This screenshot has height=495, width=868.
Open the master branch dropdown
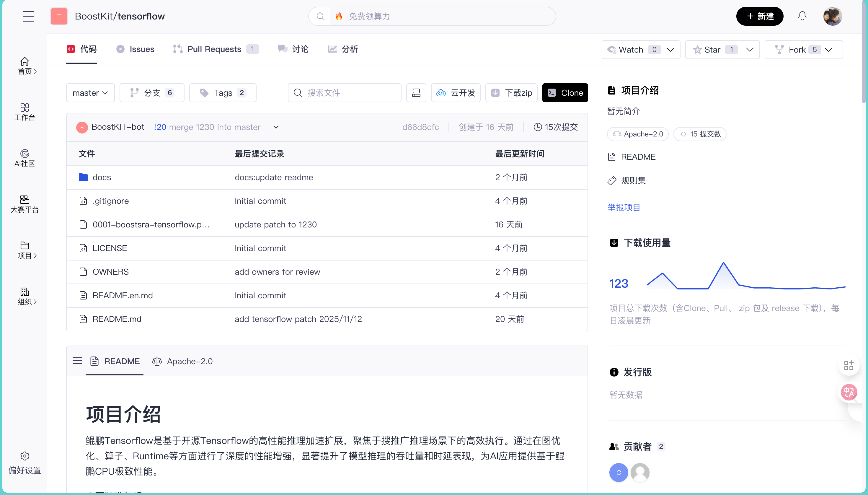(x=90, y=93)
